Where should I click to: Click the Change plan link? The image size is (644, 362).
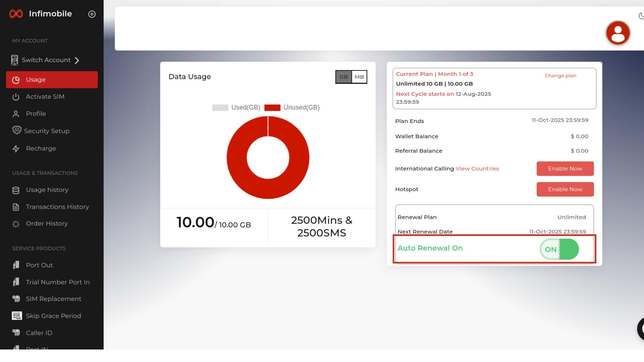coord(560,76)
